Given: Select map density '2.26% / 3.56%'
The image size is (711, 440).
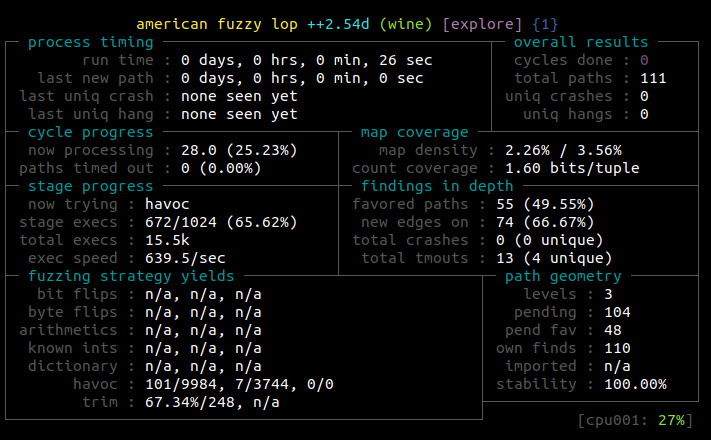Looking at the screenshot, I should tap(563, 150).
